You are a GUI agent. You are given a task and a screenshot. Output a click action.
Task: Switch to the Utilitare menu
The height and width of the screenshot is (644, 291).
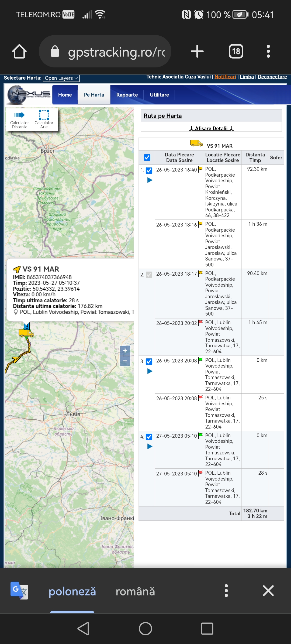click(159, 95)
